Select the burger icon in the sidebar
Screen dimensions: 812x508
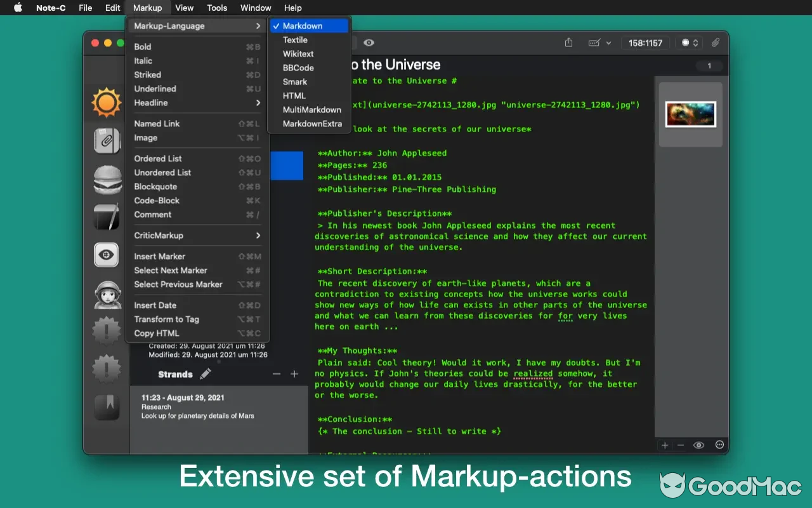[x=106, y=179]
